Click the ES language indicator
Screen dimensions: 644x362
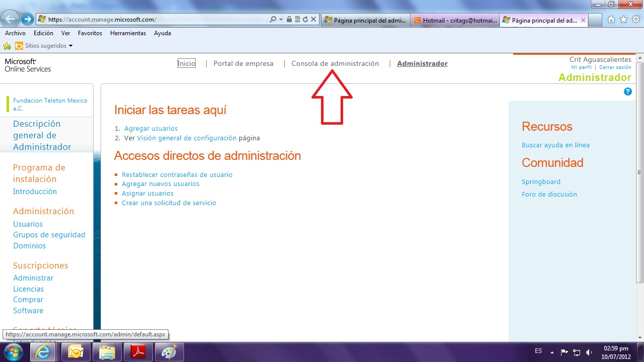point(538,351)
